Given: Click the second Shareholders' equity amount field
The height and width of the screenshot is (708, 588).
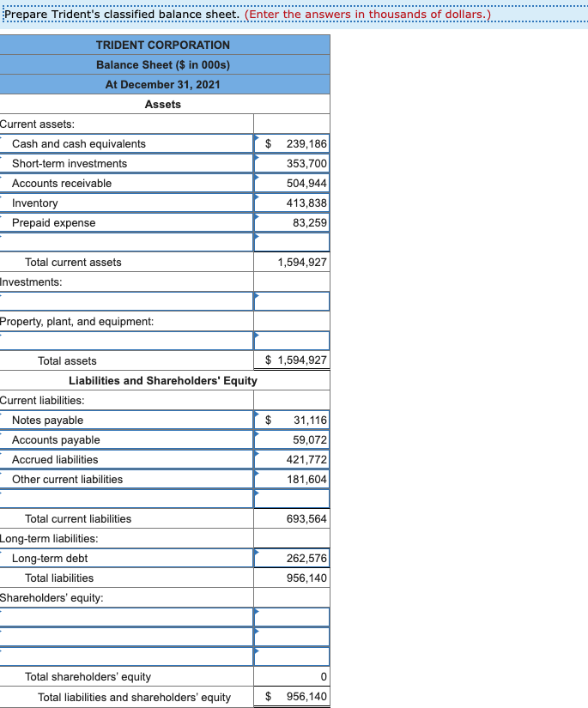Looking at the screenshot, I should click(x=292, y=637).
